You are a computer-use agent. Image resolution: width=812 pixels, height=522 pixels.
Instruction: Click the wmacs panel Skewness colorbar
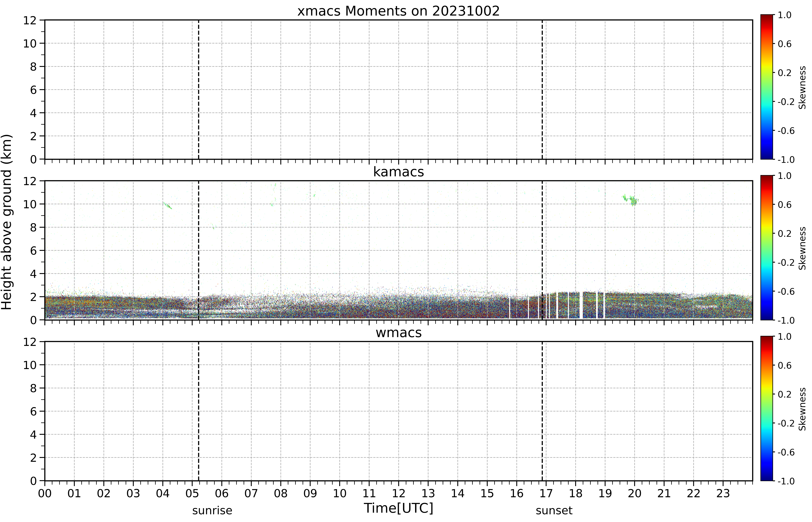[x=767, y=408]
